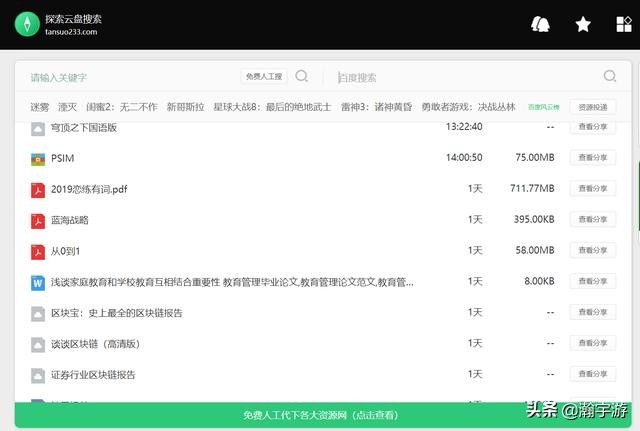The width and height of the screenshot is (640, 431).
Task: Open file name 穹顶之下国语版
Action: (84, 128)
